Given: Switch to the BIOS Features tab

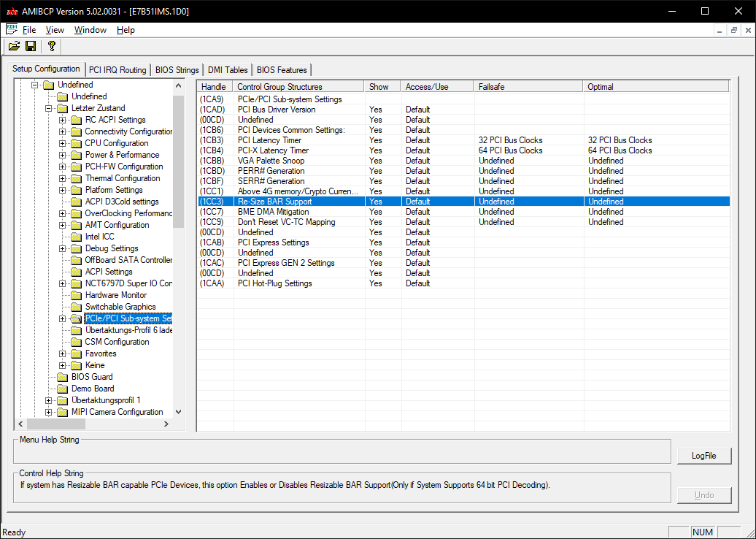Looking at the screenshot, I should [x=282, y=70].
